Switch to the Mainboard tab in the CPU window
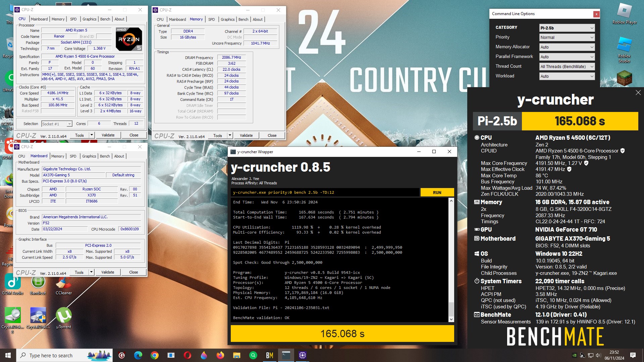 coord(39,19)
